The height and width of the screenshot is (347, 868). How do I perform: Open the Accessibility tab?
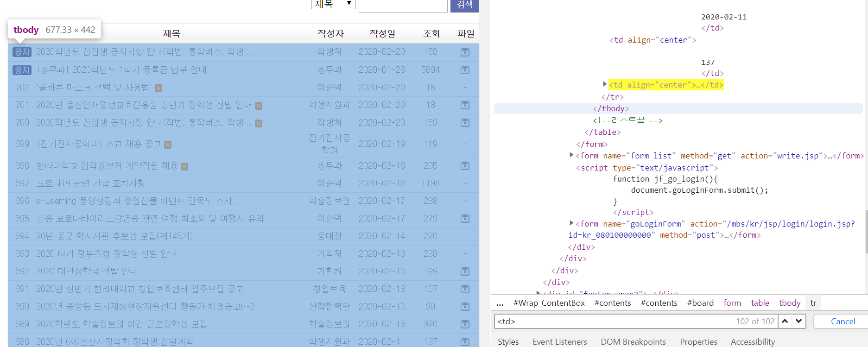coord(753,341)
